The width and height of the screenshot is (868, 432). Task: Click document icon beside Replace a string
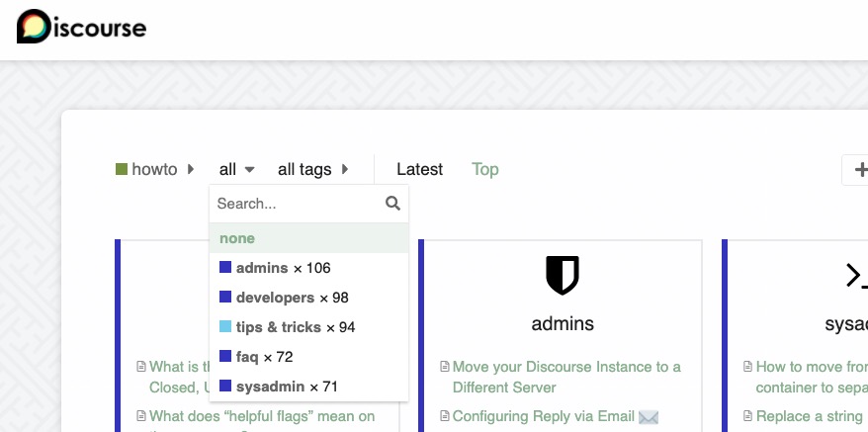pyautogui.click(x=747, y=416)
